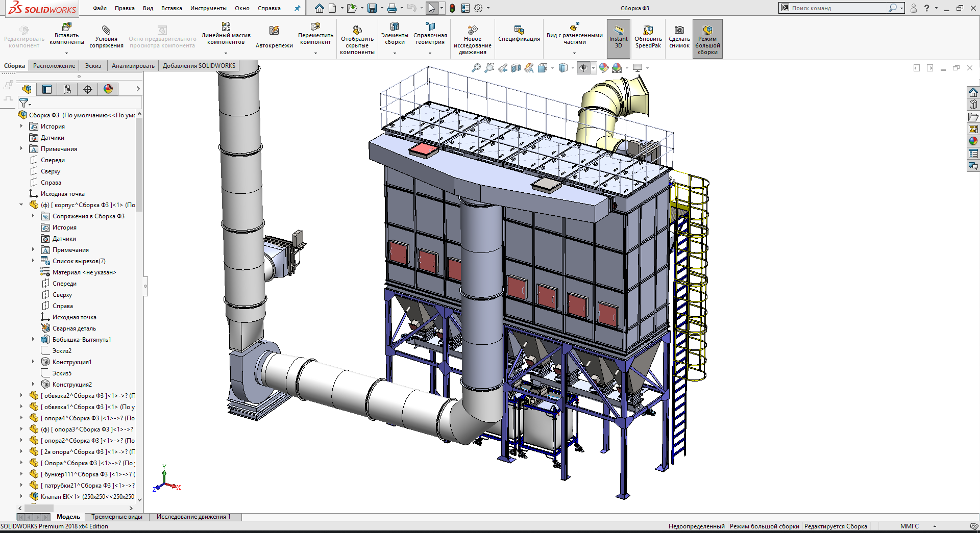Click the ММГС units status button
Viewport: 980px width, 533px height.
pyautogui.click(x=909, y=526)
